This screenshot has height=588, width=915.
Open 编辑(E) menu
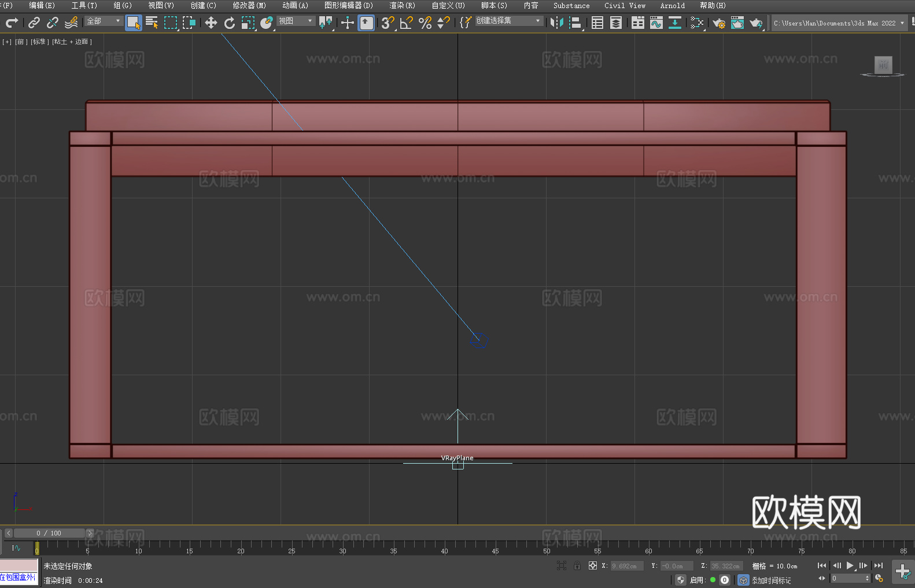click(x=42, y=5)
